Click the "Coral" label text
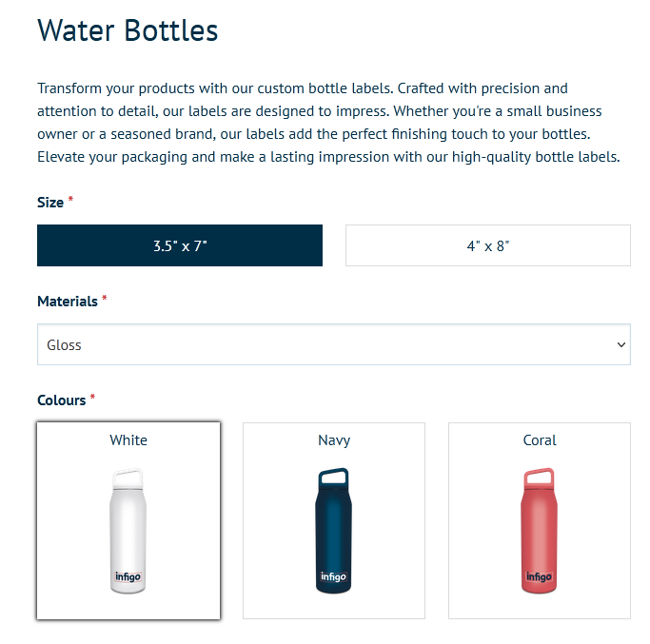 pos(540,440)
